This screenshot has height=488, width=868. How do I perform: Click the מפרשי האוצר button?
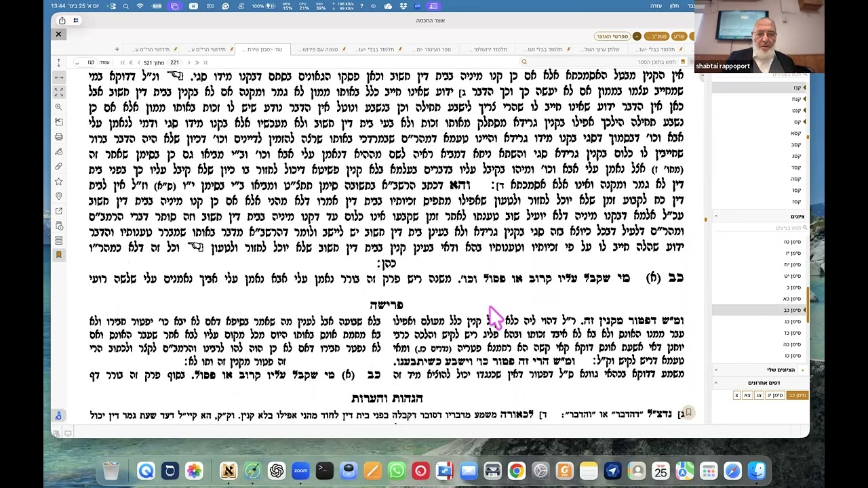(x=612, y=36)
